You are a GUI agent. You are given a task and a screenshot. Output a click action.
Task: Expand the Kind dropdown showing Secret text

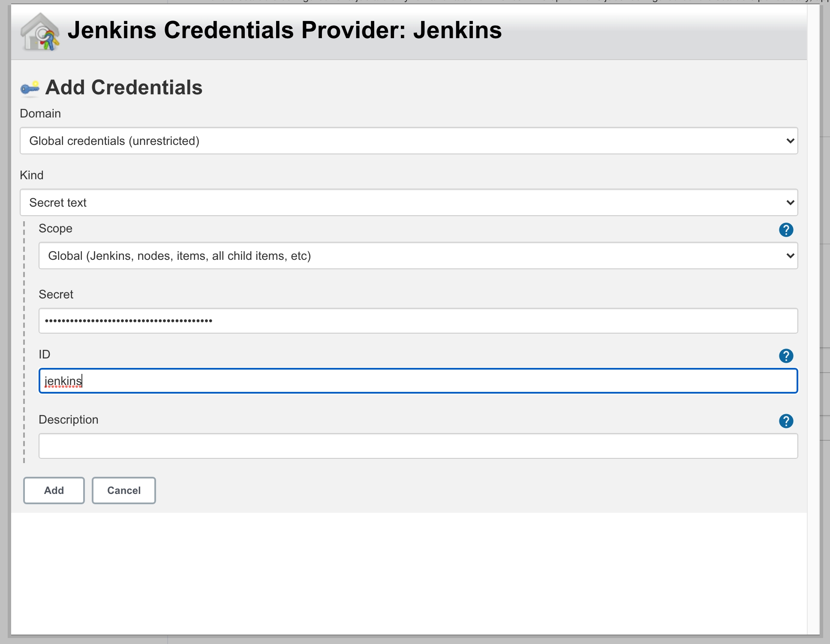click(408, 202)
